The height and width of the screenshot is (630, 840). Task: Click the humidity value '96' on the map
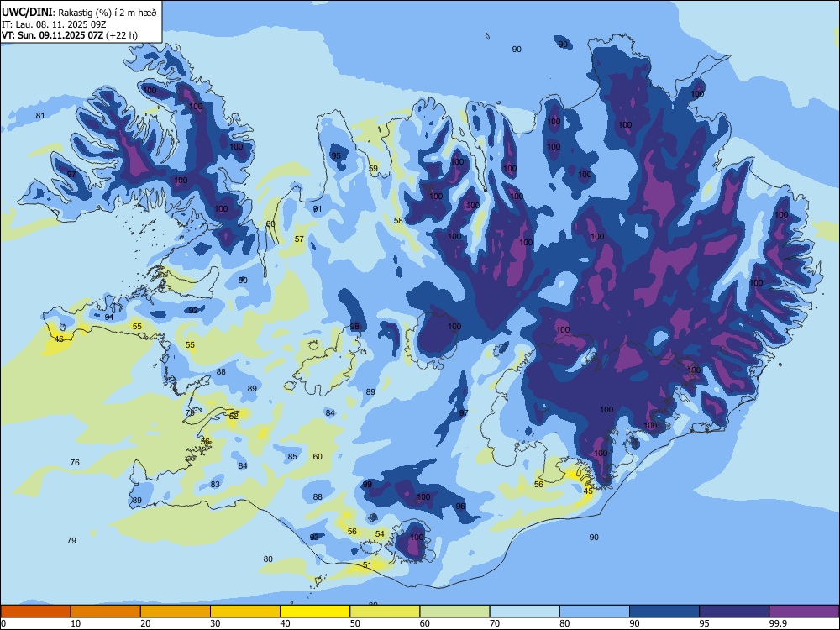pos(460,507)
